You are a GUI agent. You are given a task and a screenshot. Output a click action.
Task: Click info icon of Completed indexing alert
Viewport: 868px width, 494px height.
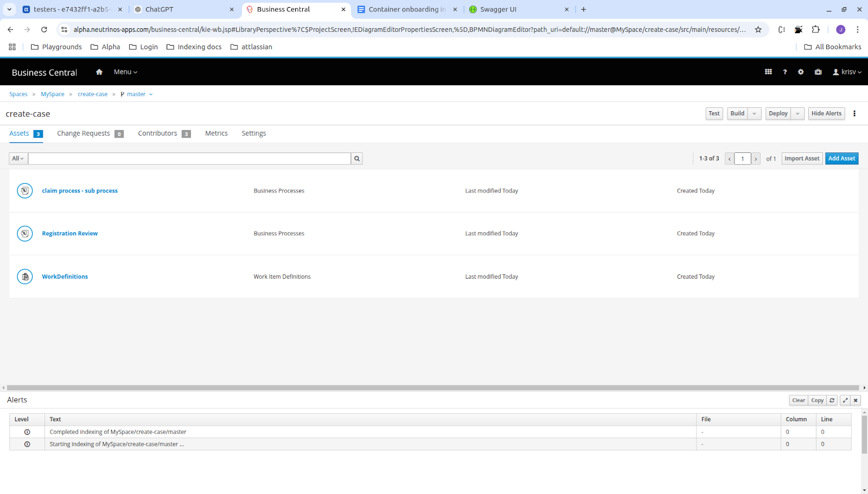[27, 432]
